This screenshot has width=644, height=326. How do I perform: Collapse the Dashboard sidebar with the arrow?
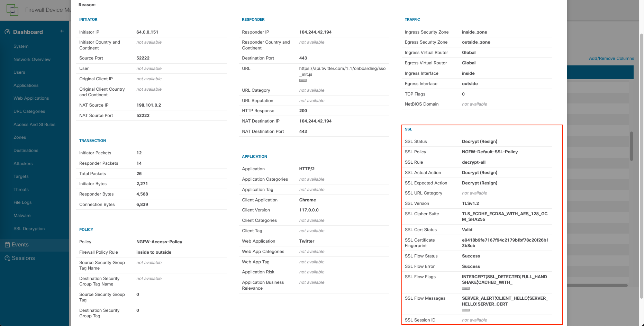pyautogui.click(x=62, y=31)
